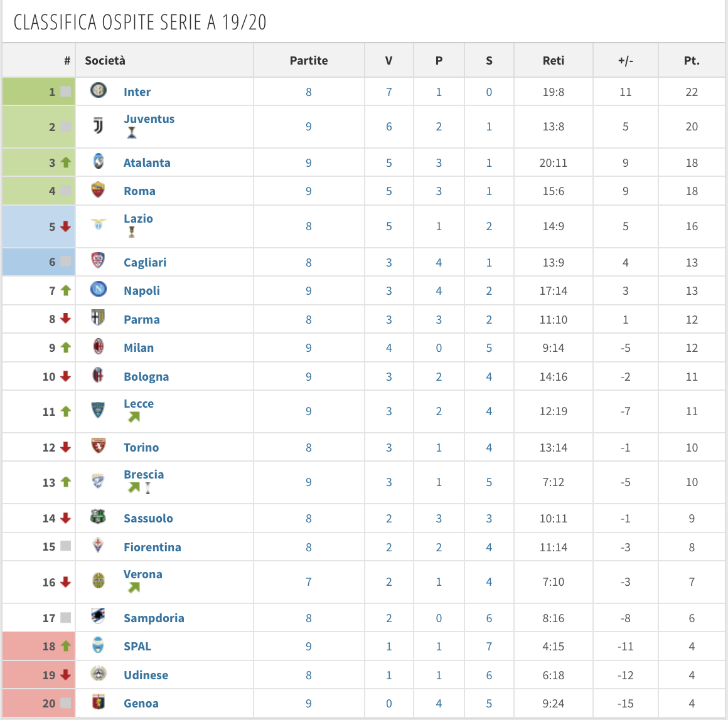Screen dimensions: 728x720
Task: Click the Genoa club crest
Action: click(99, 702)
